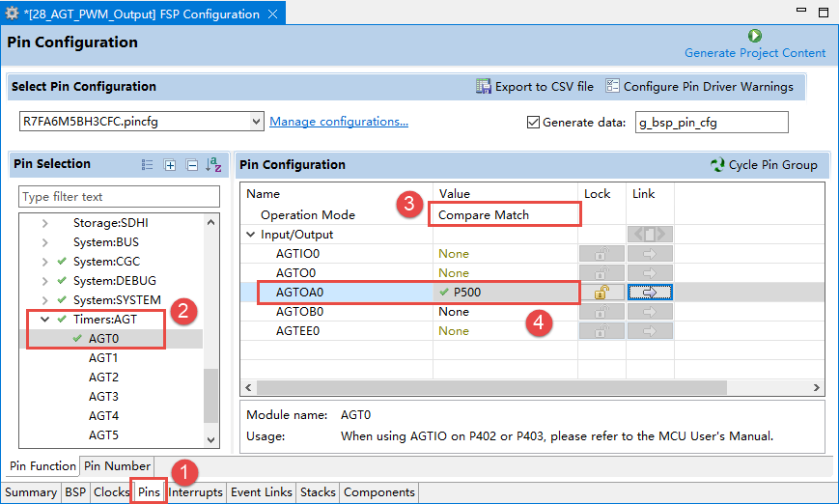Click the Configure Pin Driver Warnings icon
The image size is (839, 504).
pyautogui.click(x=612, y=86)
